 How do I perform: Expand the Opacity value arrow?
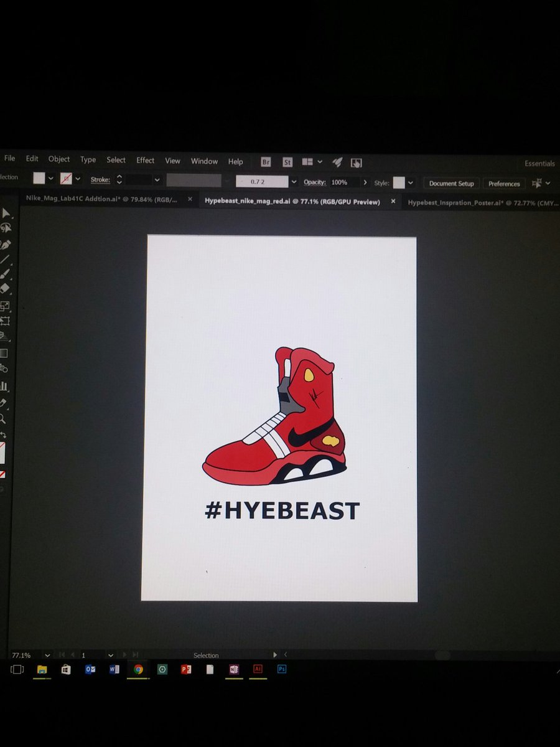tap(364, 183)
